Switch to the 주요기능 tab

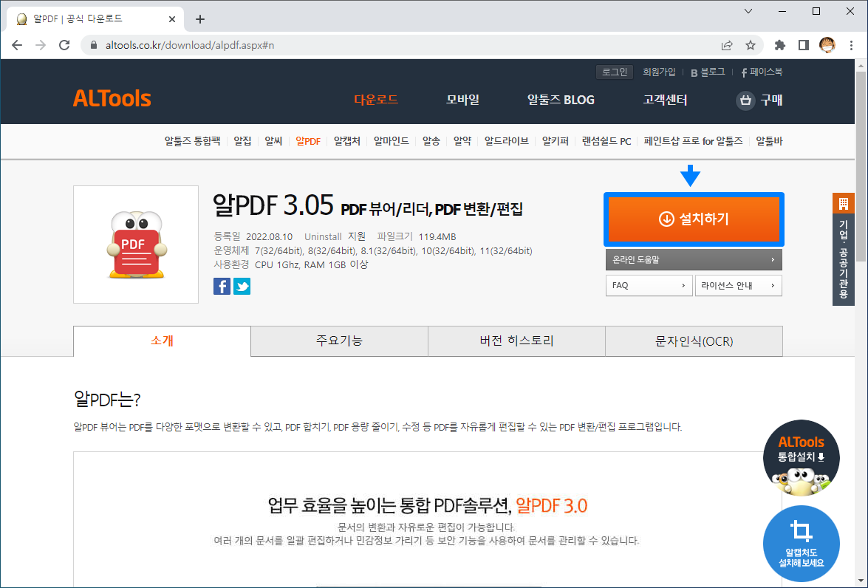(x=339, y=341)
